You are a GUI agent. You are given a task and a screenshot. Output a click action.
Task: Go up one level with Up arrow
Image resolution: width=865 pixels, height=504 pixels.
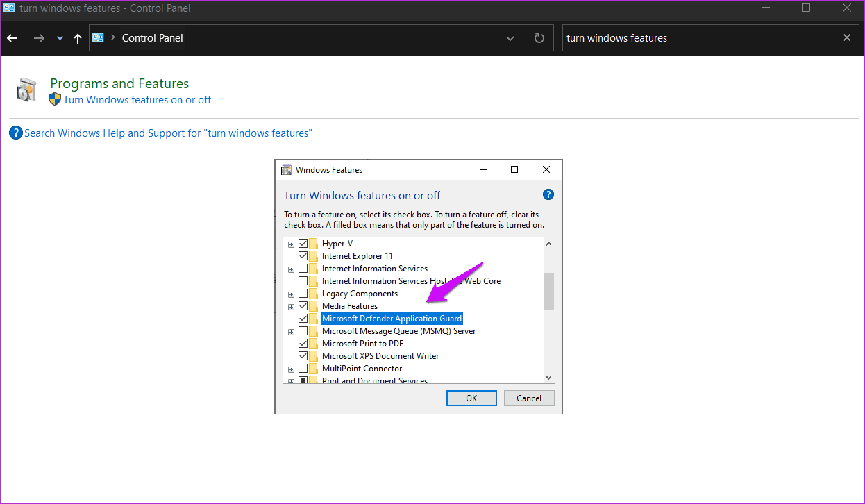[77, 38]
